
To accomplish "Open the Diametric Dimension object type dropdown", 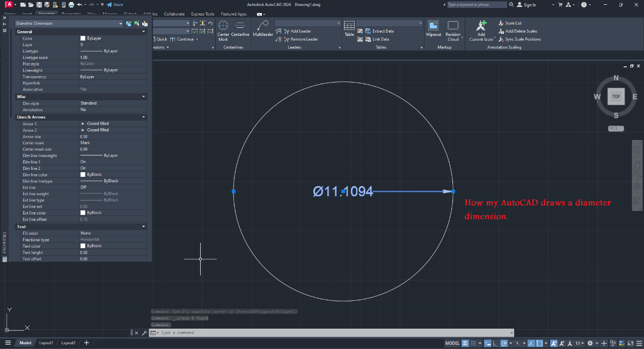I will 121,24.
